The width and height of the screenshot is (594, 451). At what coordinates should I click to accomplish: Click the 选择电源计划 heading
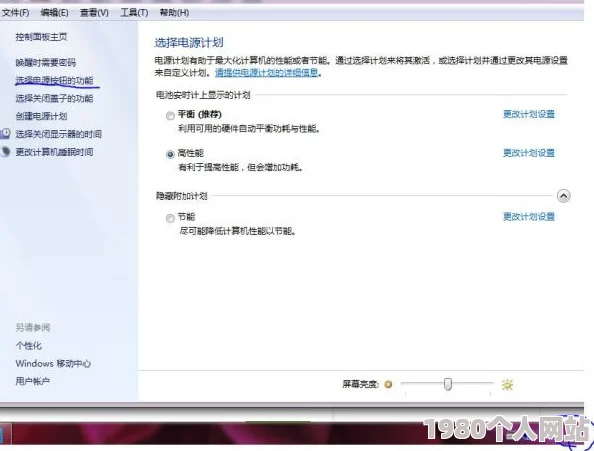[x=189, y=42]
